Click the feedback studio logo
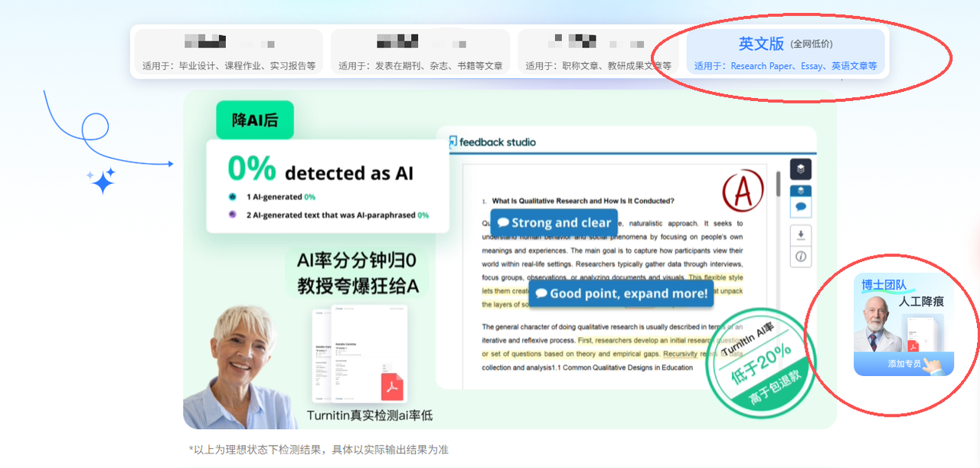This screenshot has width=980, height=468. point(492,142)
